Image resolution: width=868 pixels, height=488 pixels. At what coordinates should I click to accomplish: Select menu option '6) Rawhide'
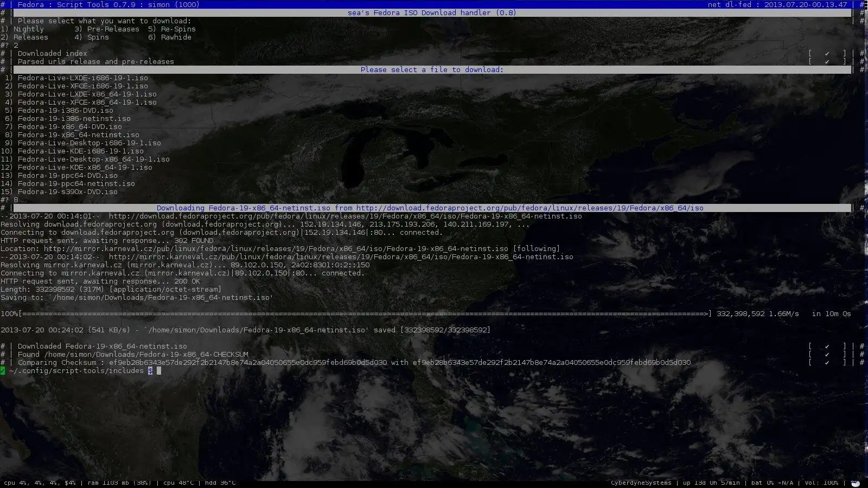[x=170, y=37]
